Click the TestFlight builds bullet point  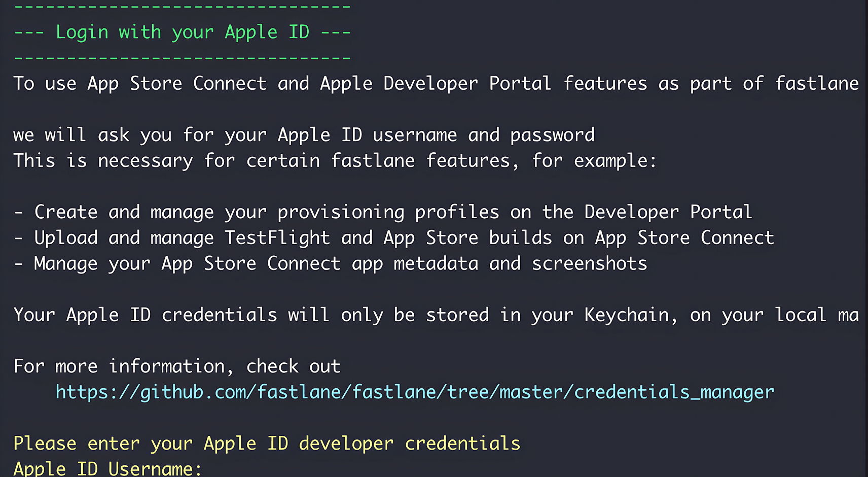[x=395, y=237]
